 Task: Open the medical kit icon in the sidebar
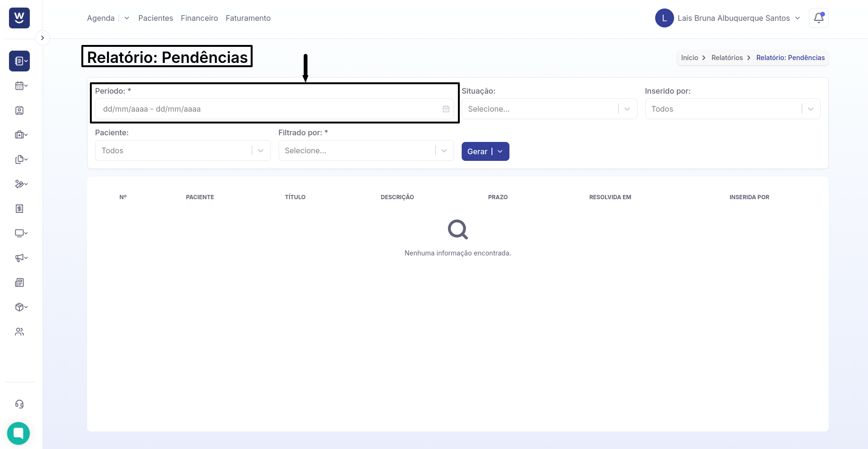tap(19, 135)
